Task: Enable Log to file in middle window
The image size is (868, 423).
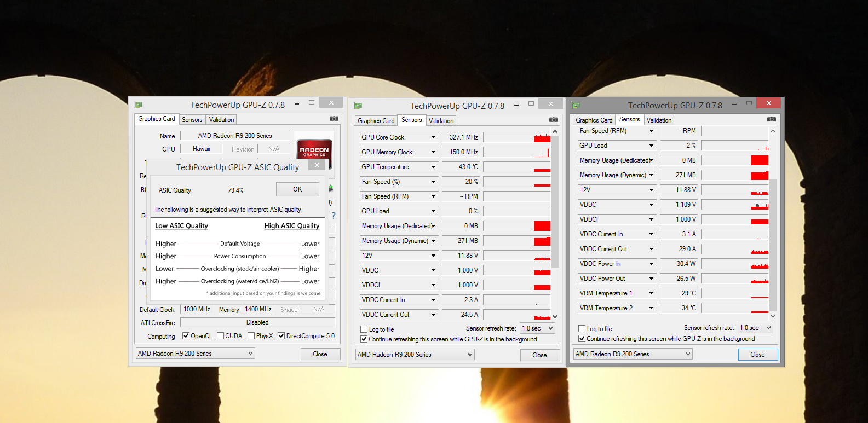Action: [x=364, y=329]
